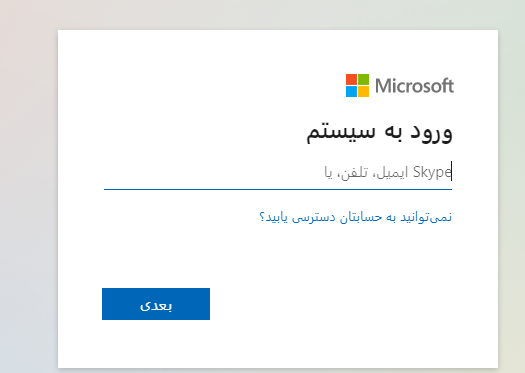525x373 pixels.
Task: Click the blinking text cursor after Skype
Action: (x=452, y=171)
